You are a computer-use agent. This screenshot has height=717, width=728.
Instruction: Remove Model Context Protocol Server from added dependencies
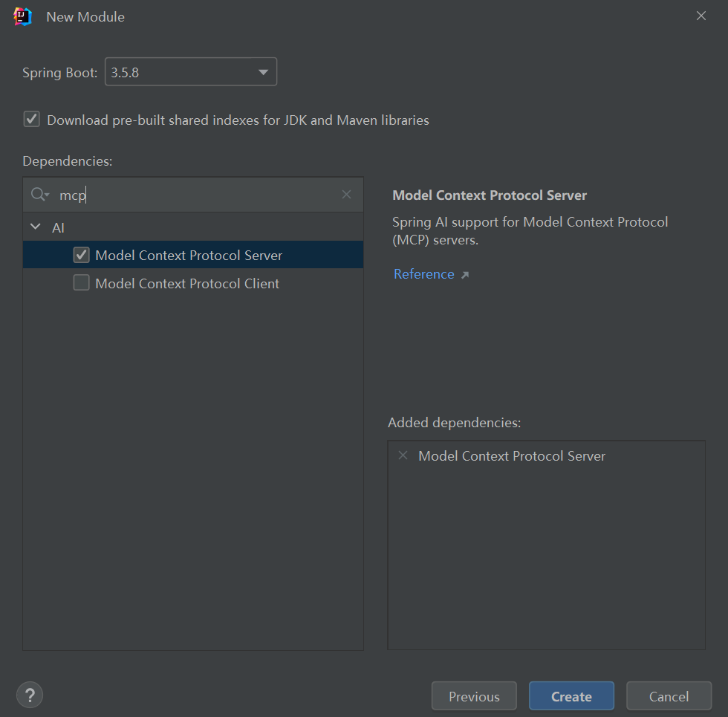tap(403, 455)
